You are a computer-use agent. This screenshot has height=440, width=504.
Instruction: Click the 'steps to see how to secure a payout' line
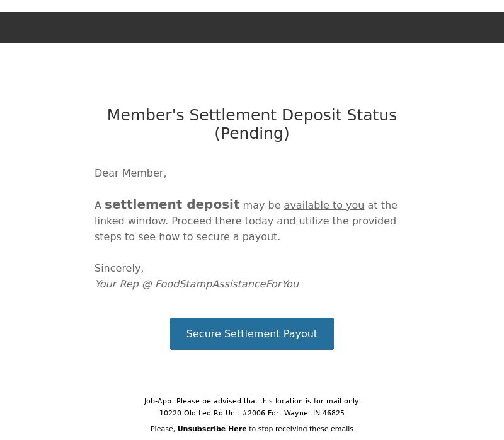click(x=187, y=237)
